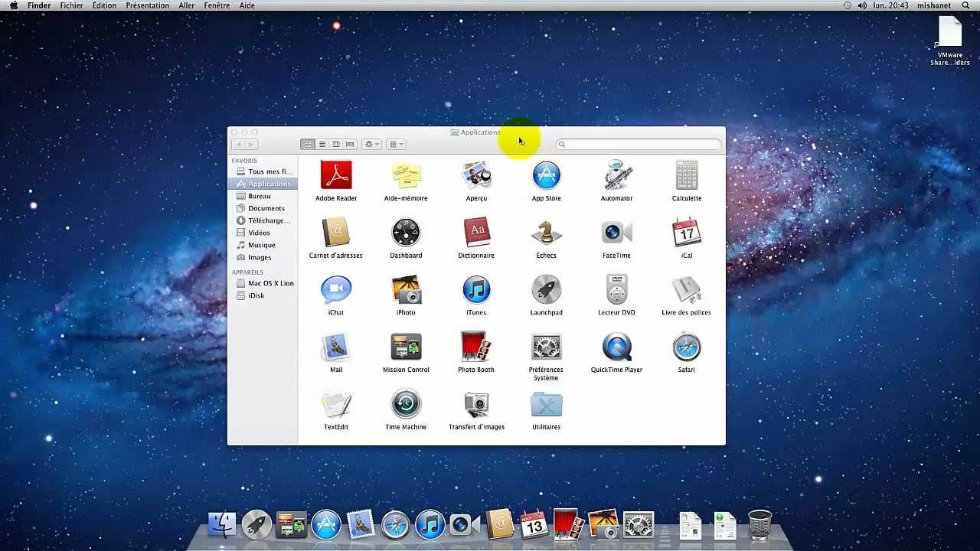Select the Transfert d'images app icon
The image size is (980, 551).
coord(476,404)
